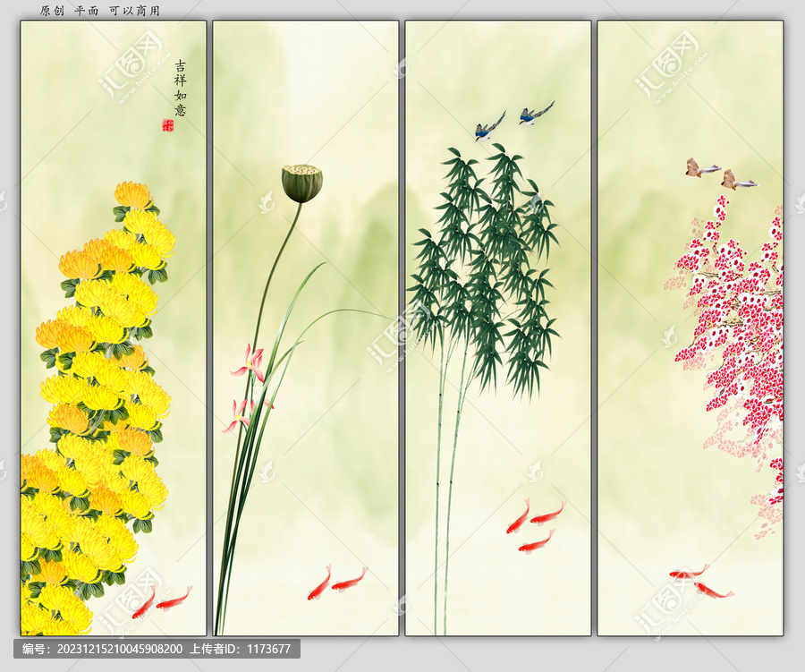The image size is (805, 672).
Task: Click the yellow chrysanthemum painting panel
Action: click(114, 327)
